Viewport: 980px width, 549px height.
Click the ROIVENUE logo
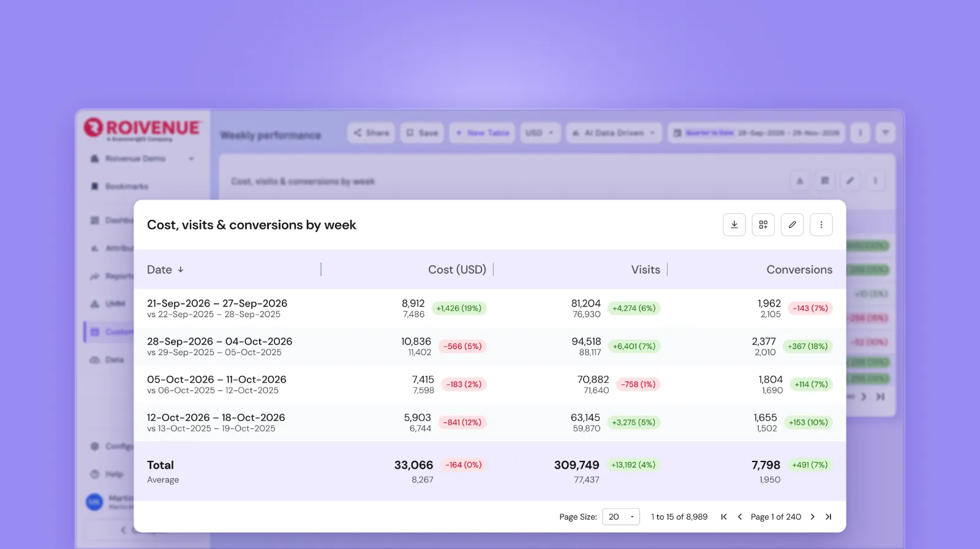[x=142, y=128]
